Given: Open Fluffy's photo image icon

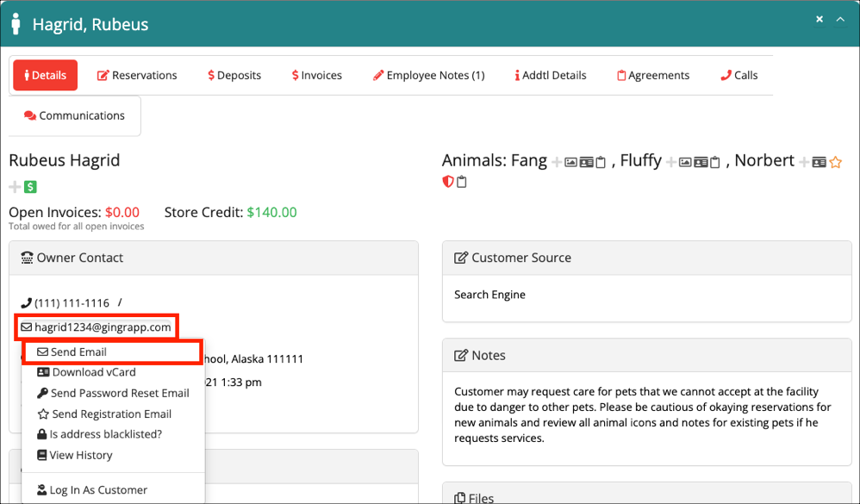Looking at the screenshot, I should (685, 162).
